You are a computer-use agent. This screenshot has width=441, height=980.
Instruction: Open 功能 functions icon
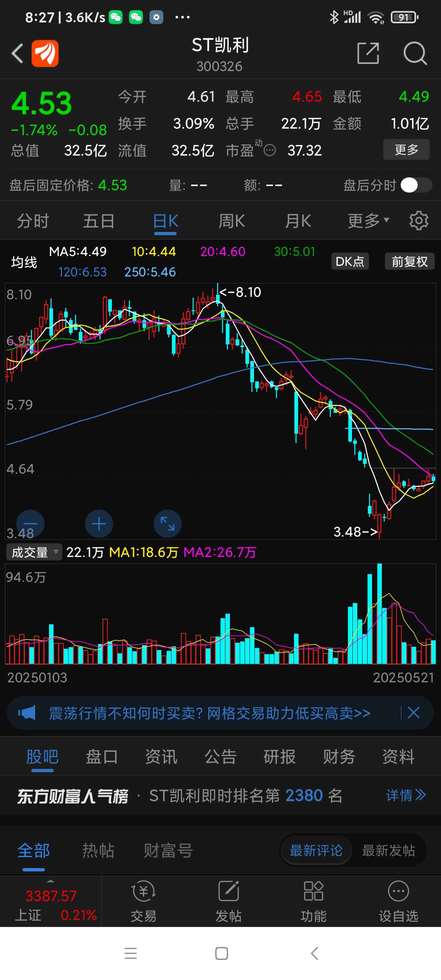[x=314, y=902]
